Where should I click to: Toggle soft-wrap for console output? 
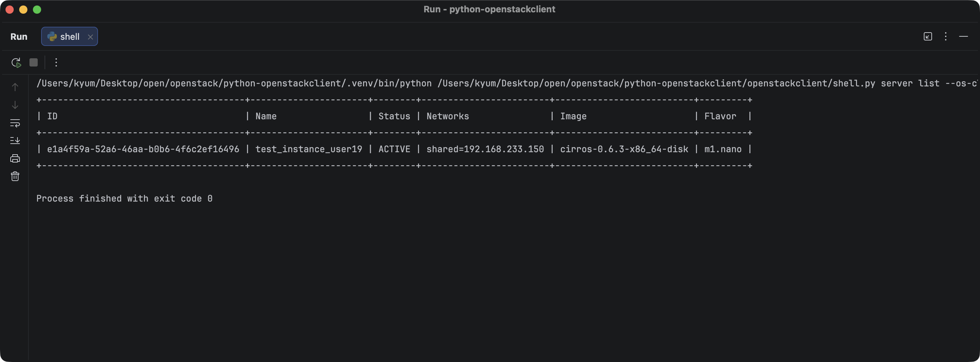coord(15,123)
